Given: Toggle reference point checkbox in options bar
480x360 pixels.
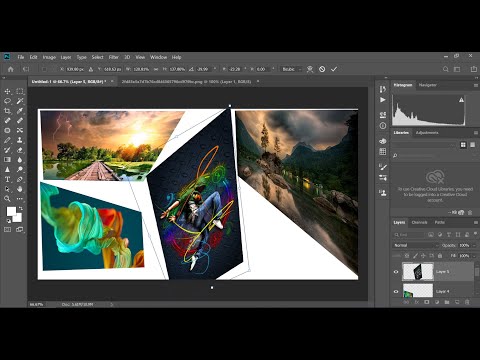Looking at the screenshot, I should 44,69.
